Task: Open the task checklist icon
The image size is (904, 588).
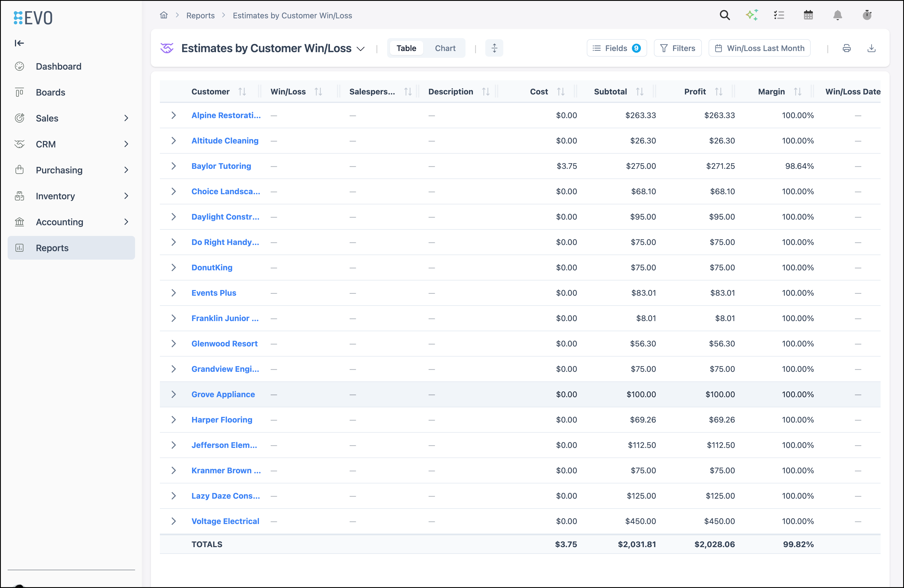Action: (x=779, y=15)
